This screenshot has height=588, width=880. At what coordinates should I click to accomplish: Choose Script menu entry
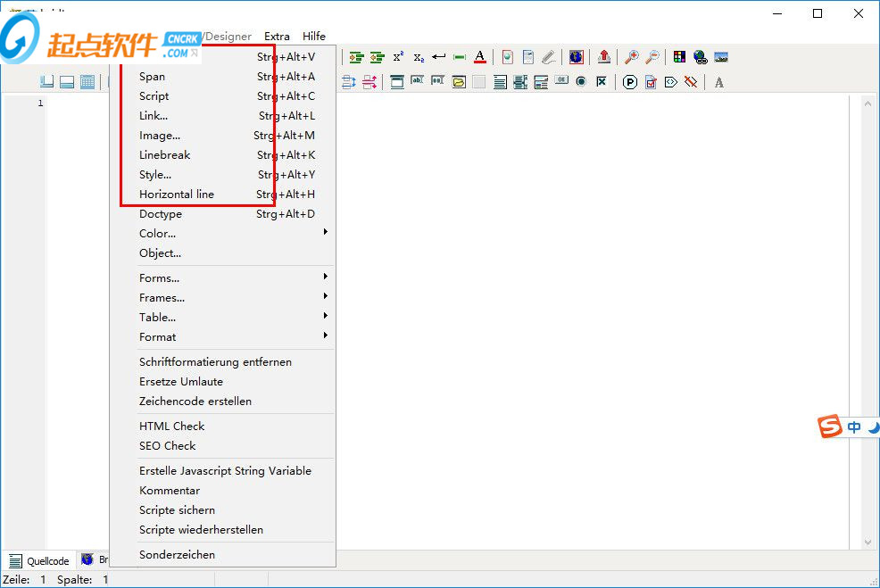(223, 96)
